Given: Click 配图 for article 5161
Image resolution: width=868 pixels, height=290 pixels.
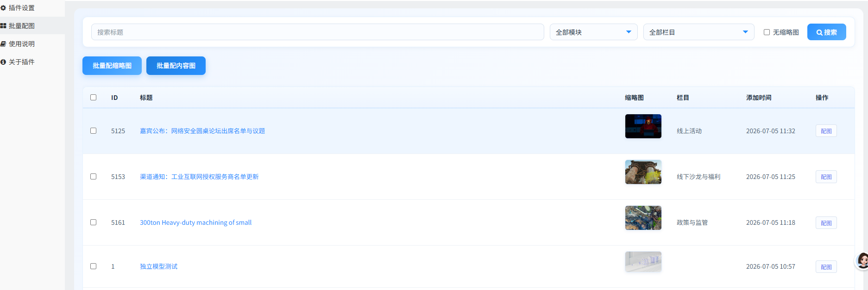Looking at the screenshot, I should click(x=826, y=223).
